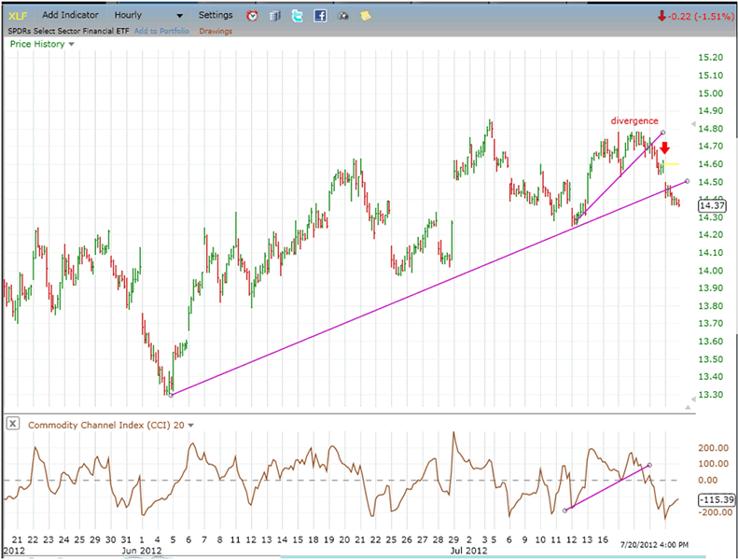Open the yellow sticky note icon
Viewport: 738px width, 560px height.
pos(365,16)
